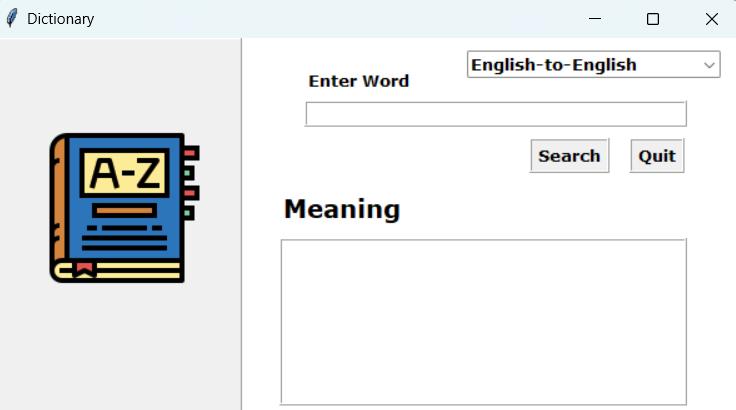The width and height of the screenshot is (736, 410).
Task: Click the bottom green index tab on the book
Action: [x=188, y=212]
